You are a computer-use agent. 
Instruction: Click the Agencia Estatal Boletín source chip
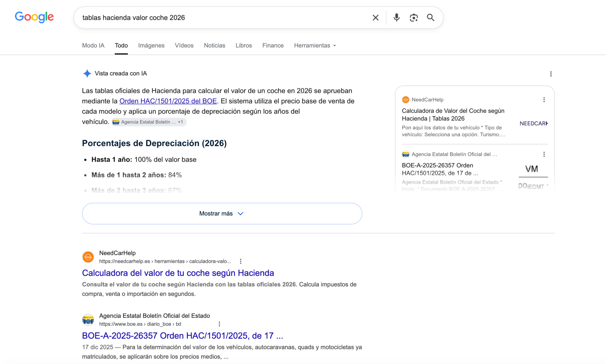point(149,122)
